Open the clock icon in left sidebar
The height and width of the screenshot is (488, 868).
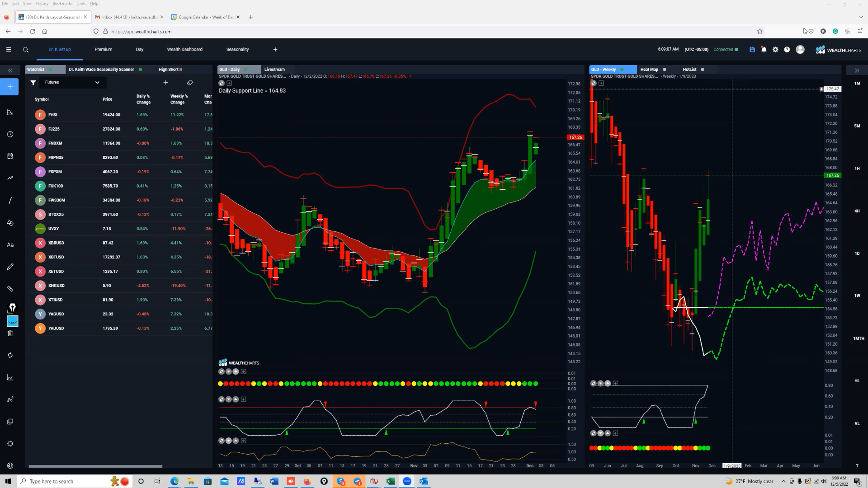coord(10,134)
